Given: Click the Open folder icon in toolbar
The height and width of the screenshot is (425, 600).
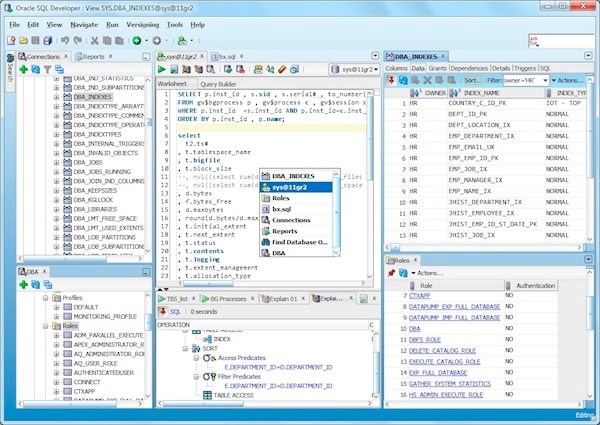Looking at the screenshot, I should [x=22, y=40].
